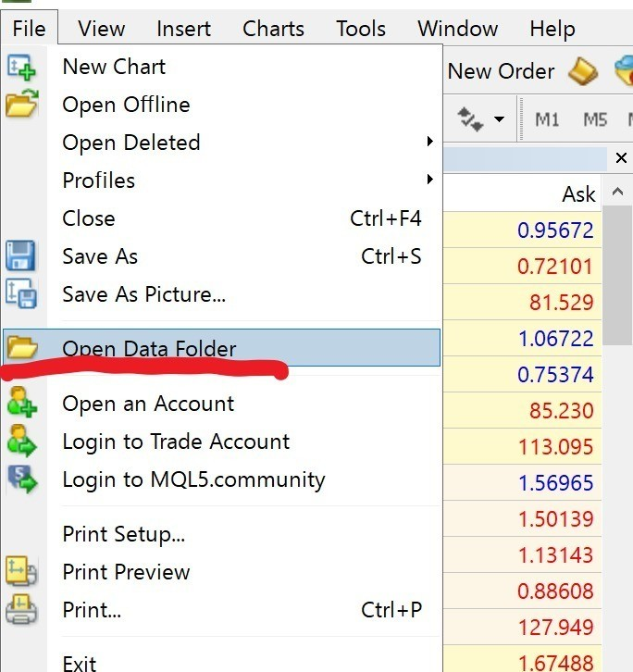Click the Open an Account icon
The width and height of the screenshot is (633, 672).
(x=20, y=404)
